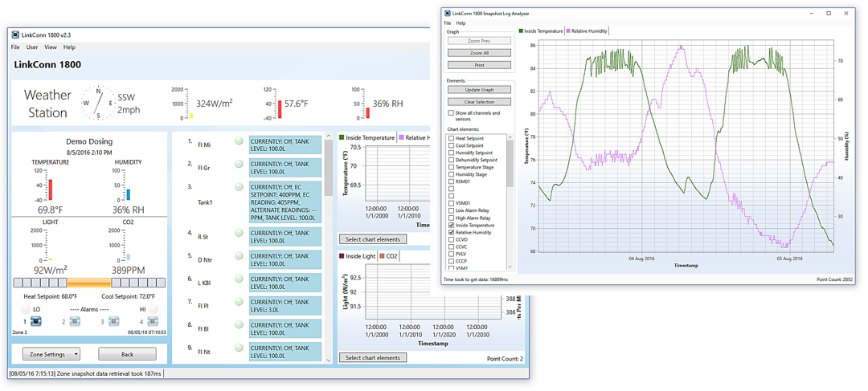Click the LinkConn 1800 app title icon
This screenshot has width=868, height=391.
click(x=14, y=35)
